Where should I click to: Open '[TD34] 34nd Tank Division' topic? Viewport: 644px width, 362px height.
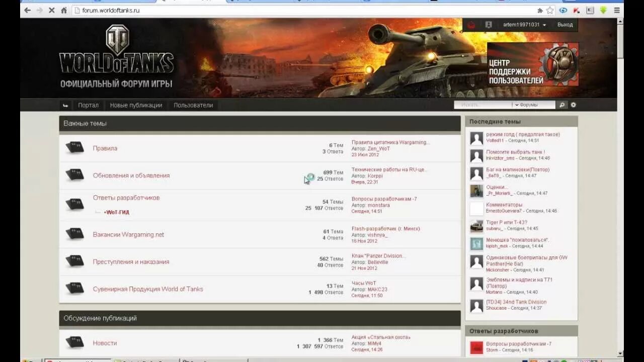[x=516, y=302]
